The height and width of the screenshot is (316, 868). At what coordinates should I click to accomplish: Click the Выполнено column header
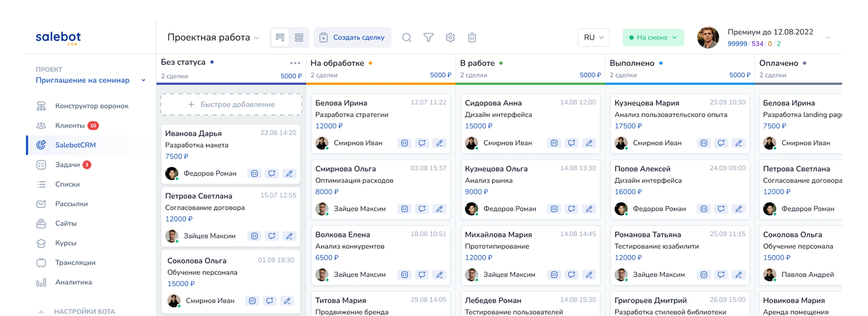point(632,63)
